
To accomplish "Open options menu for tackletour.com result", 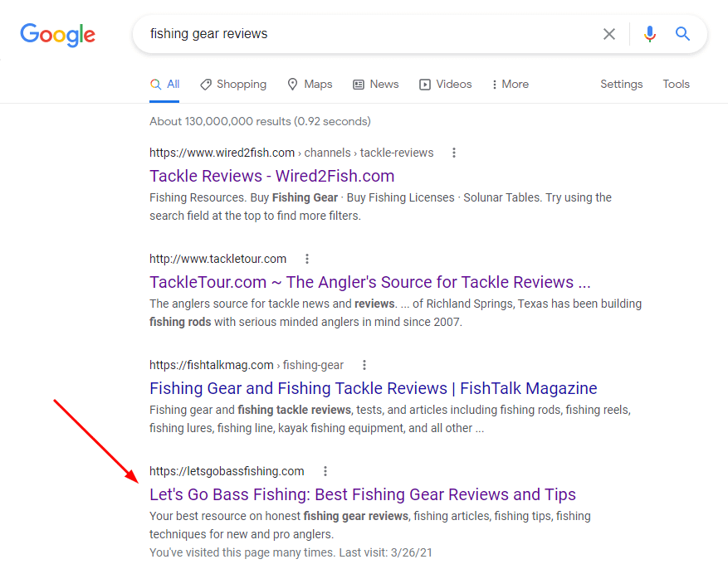I will click(x=307, y=259).
